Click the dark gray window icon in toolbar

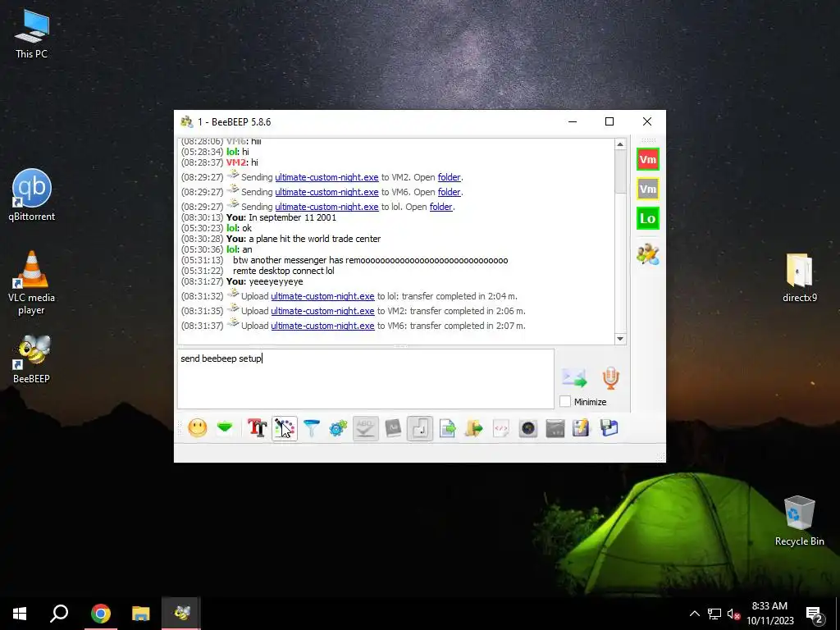pyautogui.click(x=555, y=428)
